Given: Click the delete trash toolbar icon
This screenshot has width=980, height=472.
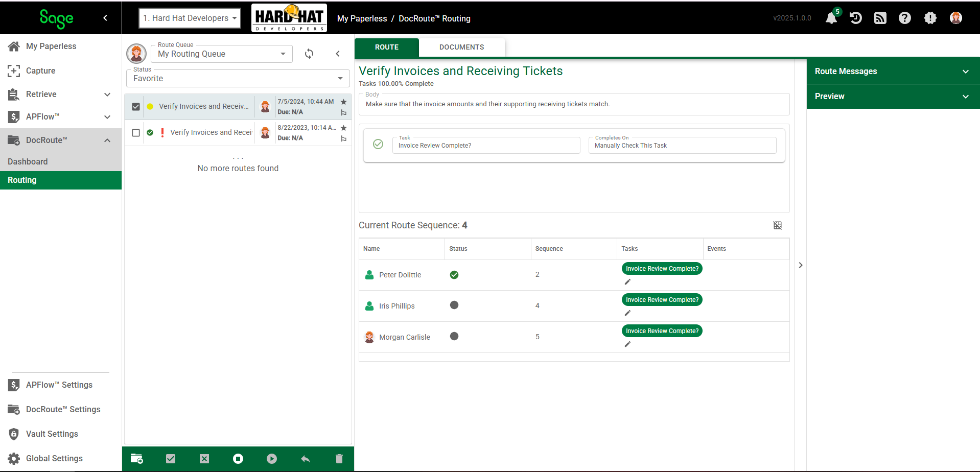Looking at the screenshot, I should pyautogui.click(x=339, y=459).
